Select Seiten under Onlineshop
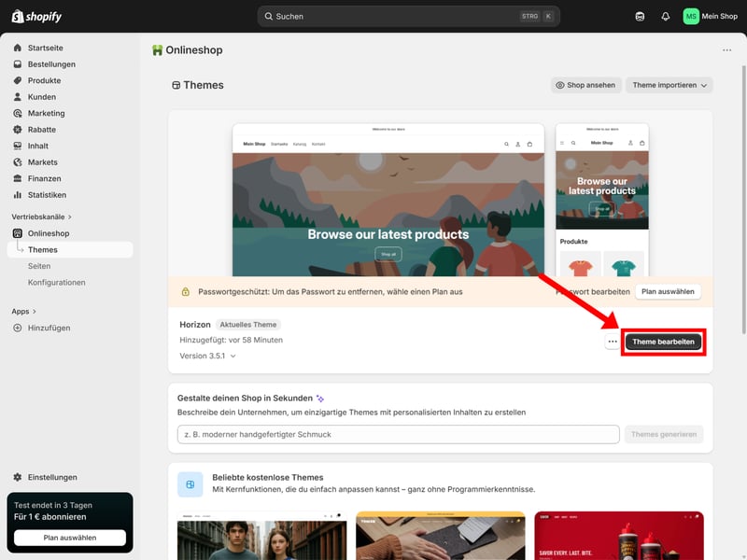 coord(39,266)
